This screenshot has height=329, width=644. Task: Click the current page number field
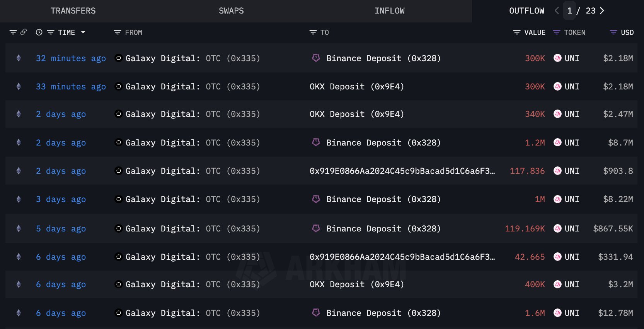569,11
